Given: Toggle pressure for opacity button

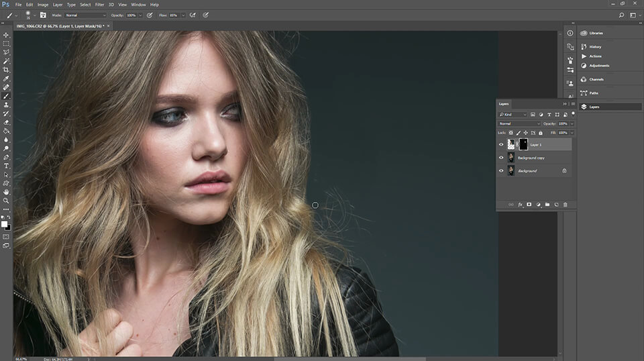Looking at the screenshot, I should click(150, 15).
